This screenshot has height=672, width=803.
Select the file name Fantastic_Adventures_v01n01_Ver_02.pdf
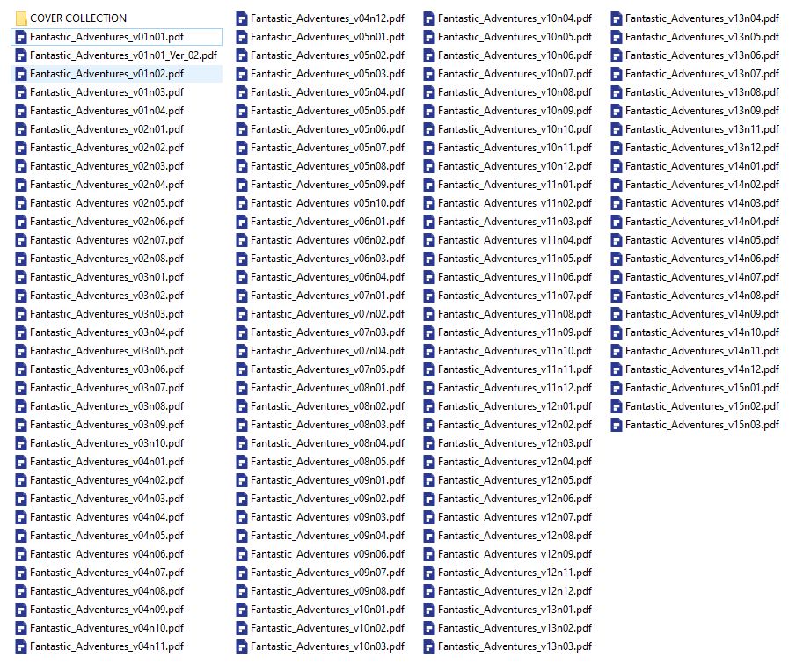point(123,55)
